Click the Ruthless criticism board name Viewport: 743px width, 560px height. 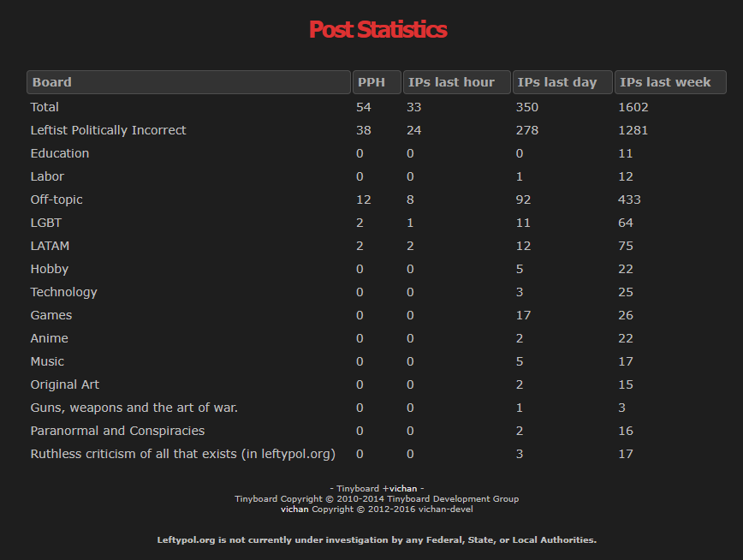click(182, 454)
